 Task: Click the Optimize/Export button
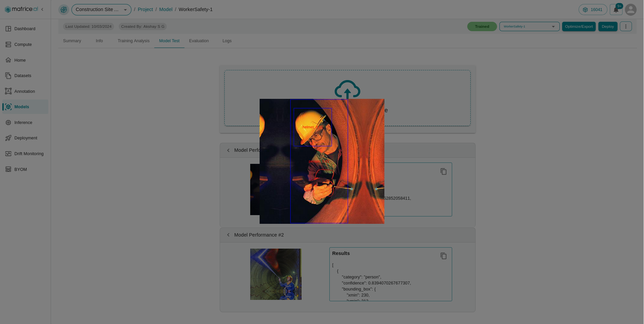pos(579,26)
